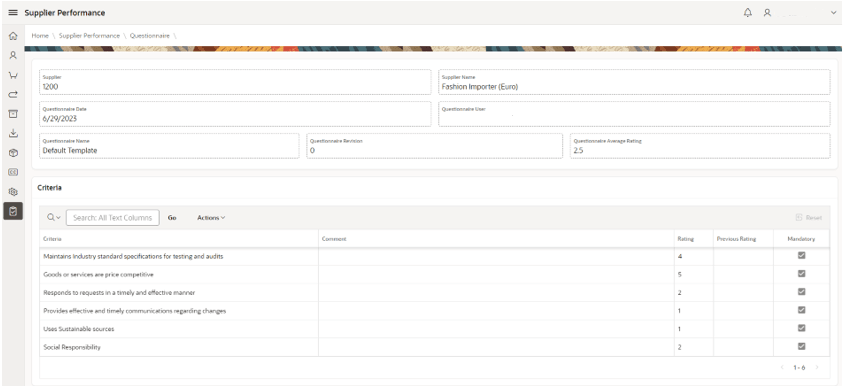The image size is (845, 390).
Task: Click the Reset report button
Action: [809, 218]
